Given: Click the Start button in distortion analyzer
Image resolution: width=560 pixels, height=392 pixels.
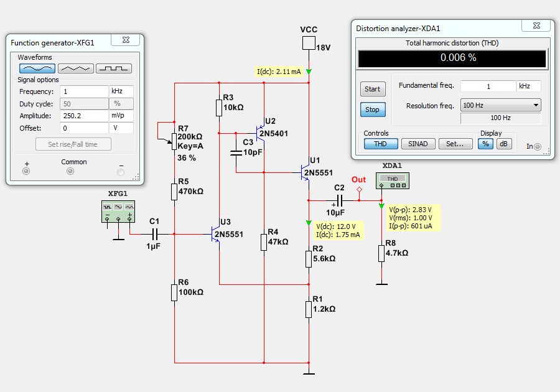Looking at the screenshot, I should click(373, 89).
